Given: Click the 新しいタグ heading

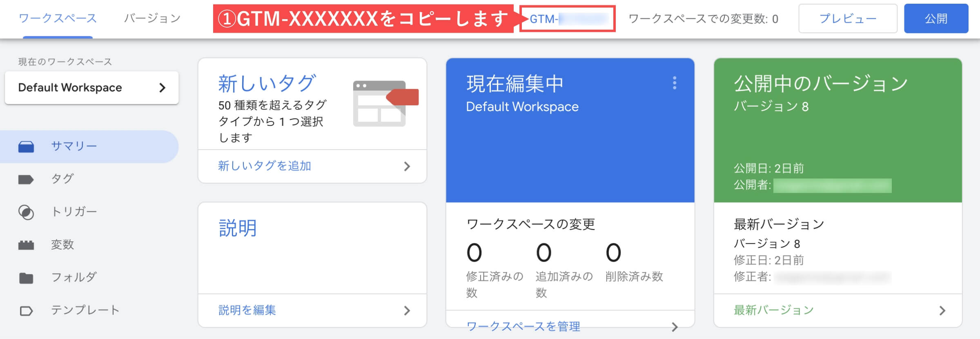Looking at the screenshot, I should [x=267, y=84].
